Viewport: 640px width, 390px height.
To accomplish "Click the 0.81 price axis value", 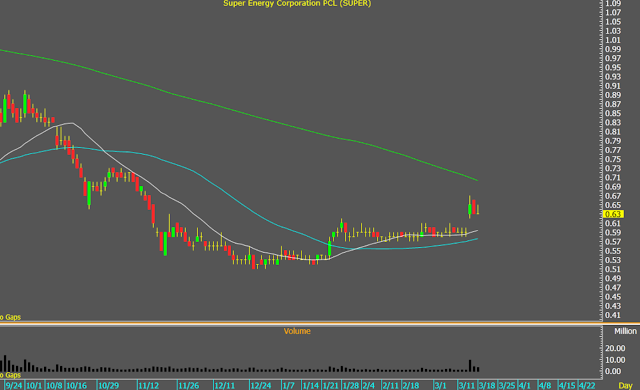I will (613, 132).
